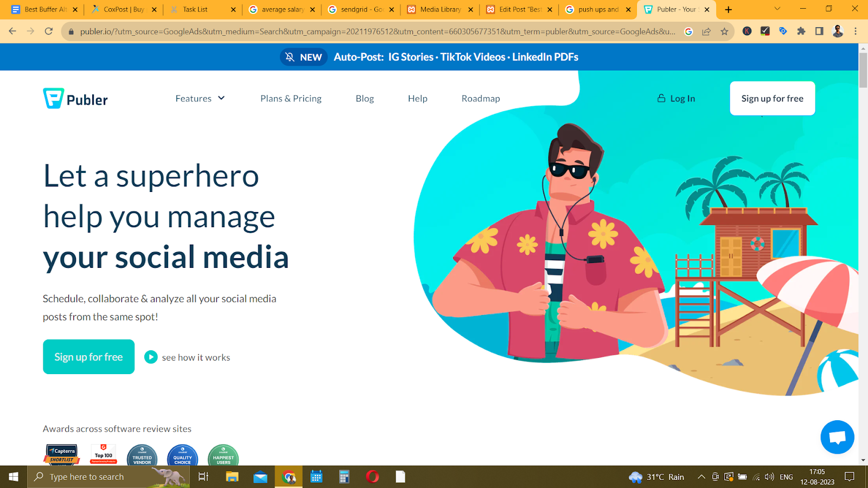Click the page vertical scrollbar thumb

click(x=863, y=70)
